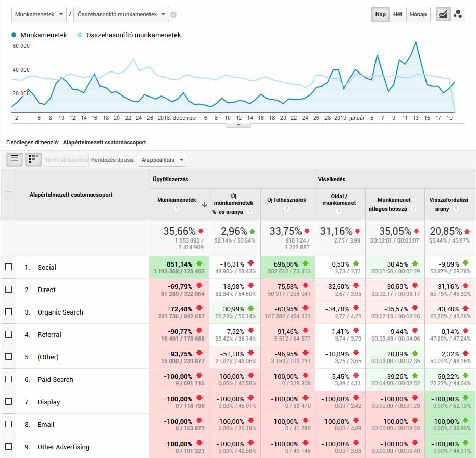
Task: Select the Paid Search row checkbox
Action: click(8, 379)
